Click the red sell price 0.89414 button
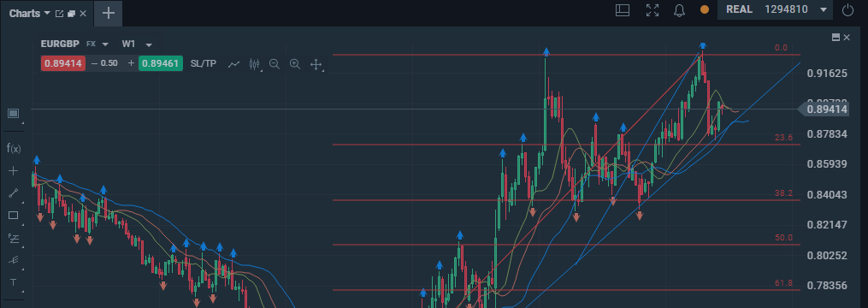Viewport: 868px width, 308px height. (x=62, y=63)
